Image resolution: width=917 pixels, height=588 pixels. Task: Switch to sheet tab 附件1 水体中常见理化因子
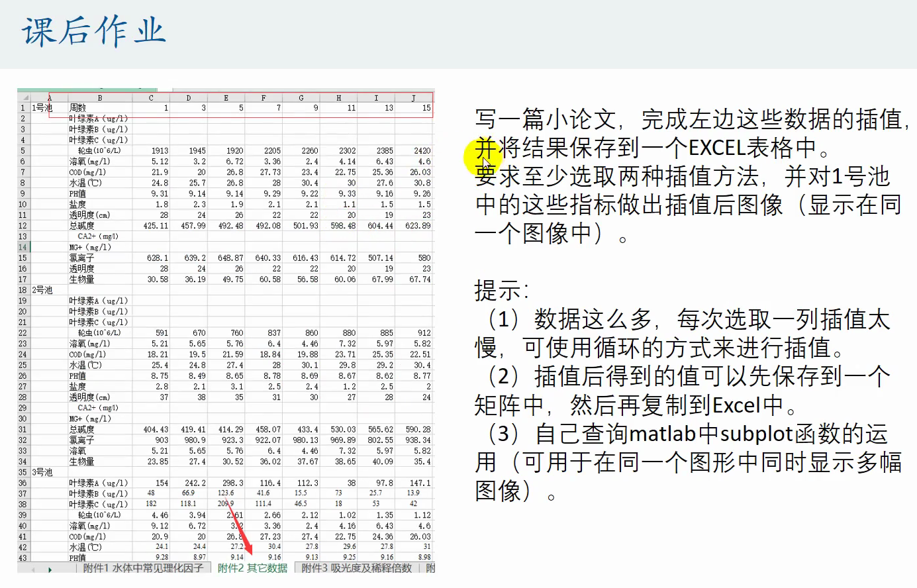[143, 568]
